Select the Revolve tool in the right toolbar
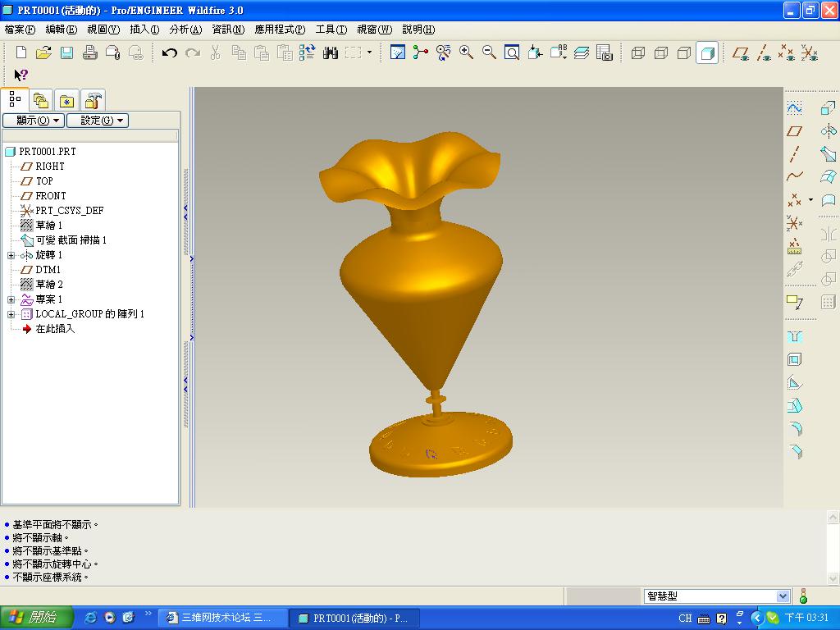The width and height of the screenshot is (840, 630). click(x=829, y=131)
